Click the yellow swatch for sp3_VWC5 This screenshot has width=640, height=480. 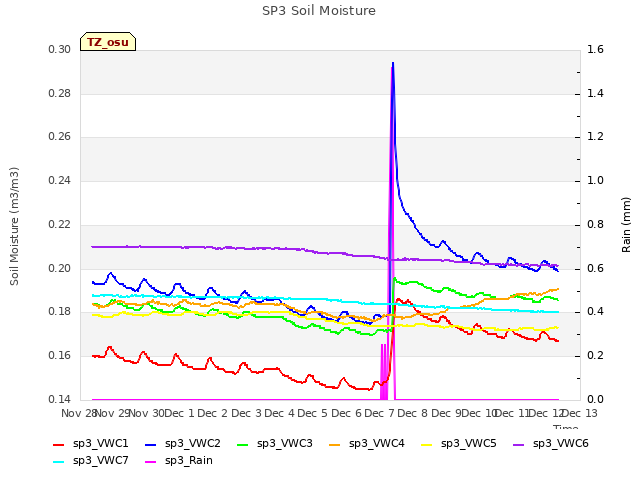427,444
